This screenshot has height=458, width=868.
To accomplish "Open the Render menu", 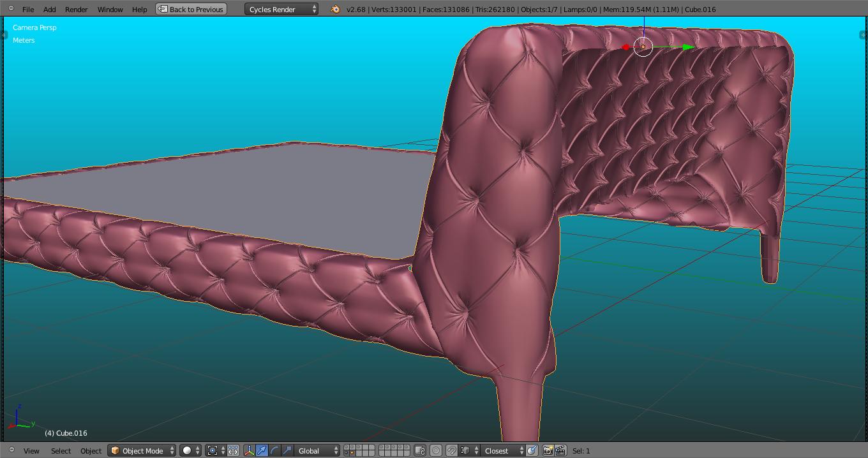I will [76, 10].
